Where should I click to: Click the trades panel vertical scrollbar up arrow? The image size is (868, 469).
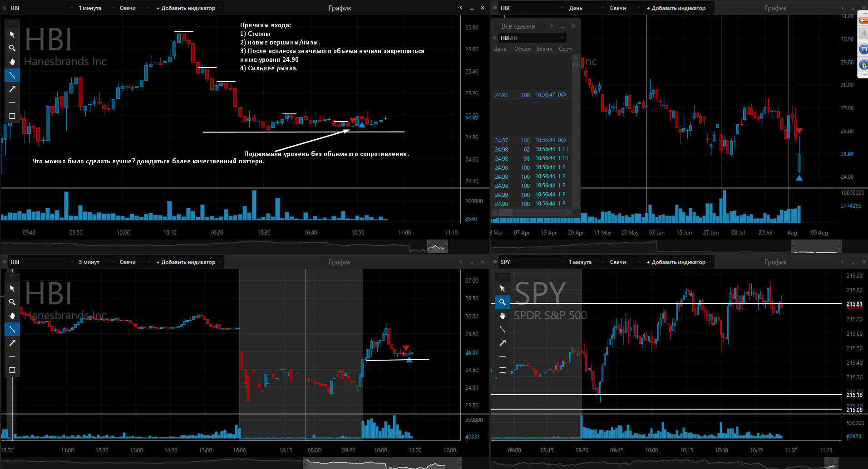[x=576, y=58]
